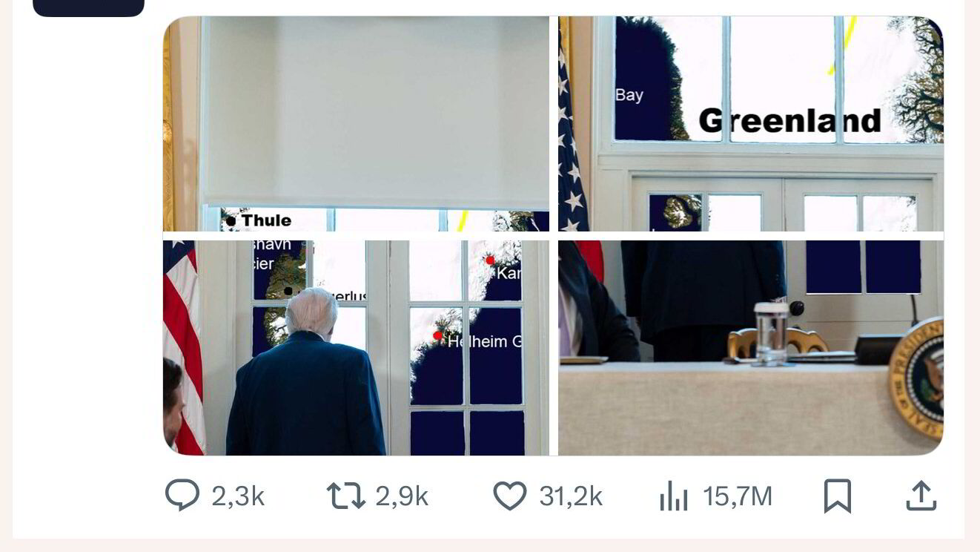Open bottom-left image with Helheim label
Viewport: 980px width, 552px height.
(x=357, y=348)
